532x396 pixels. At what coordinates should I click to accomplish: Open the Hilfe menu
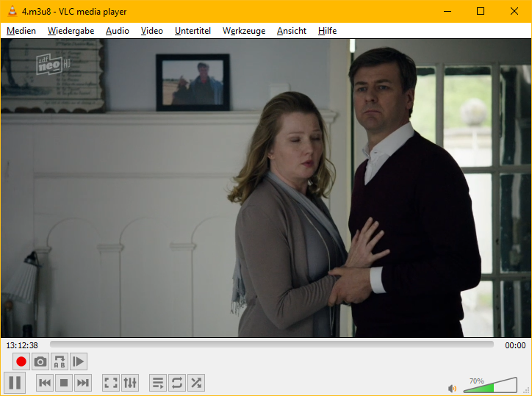point(328,31)
